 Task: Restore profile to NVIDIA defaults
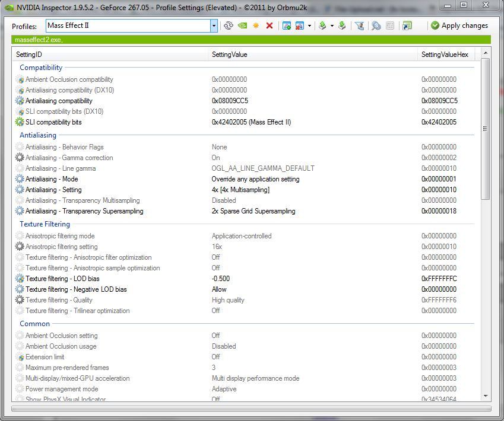point(242,25)
